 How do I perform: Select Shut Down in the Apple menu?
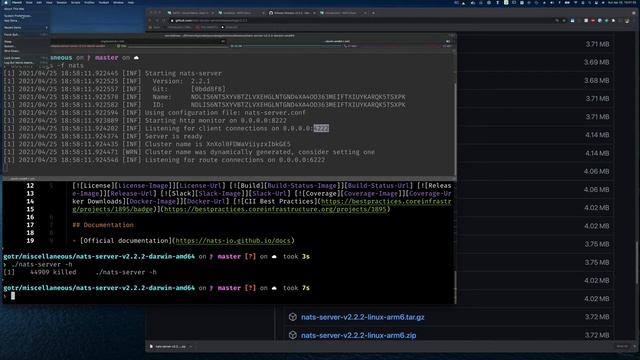tap(12, 51)
